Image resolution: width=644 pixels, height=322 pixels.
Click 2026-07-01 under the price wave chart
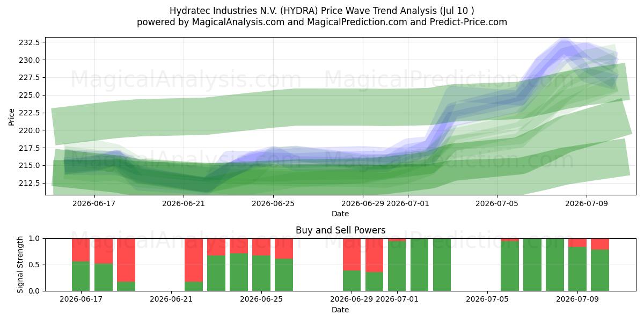pos(407,203)
